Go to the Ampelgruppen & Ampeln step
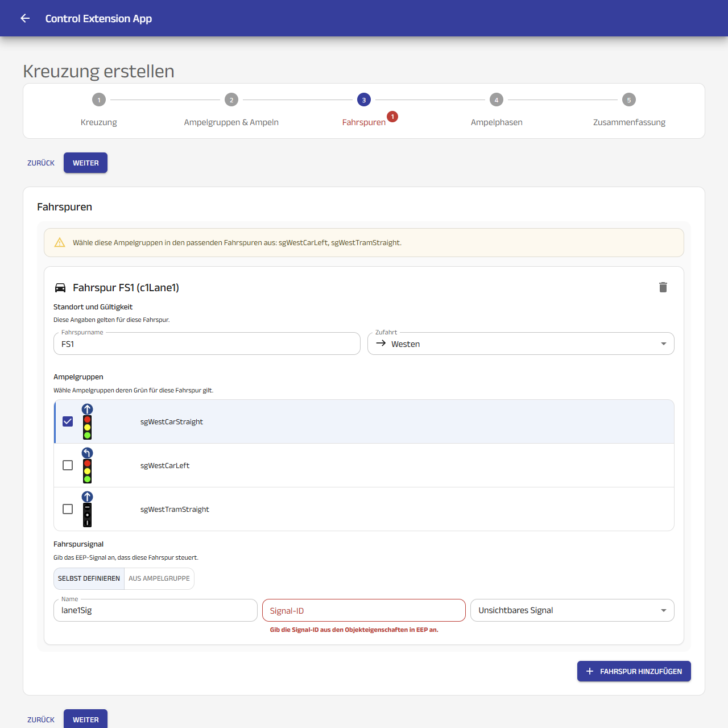Viewport: 728px width, 728px height. coord(231,122)
